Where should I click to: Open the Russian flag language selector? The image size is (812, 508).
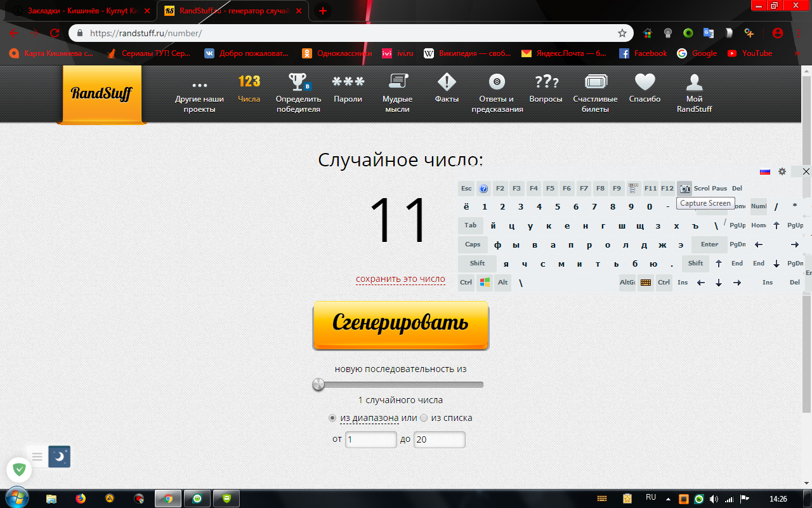point(764,171)
